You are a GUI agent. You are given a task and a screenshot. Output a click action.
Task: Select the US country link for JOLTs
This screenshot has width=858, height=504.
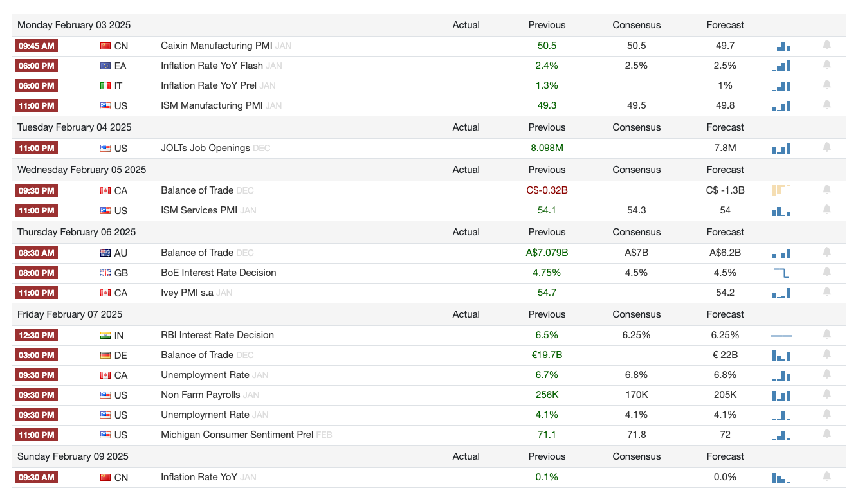(x=121, y=148)
